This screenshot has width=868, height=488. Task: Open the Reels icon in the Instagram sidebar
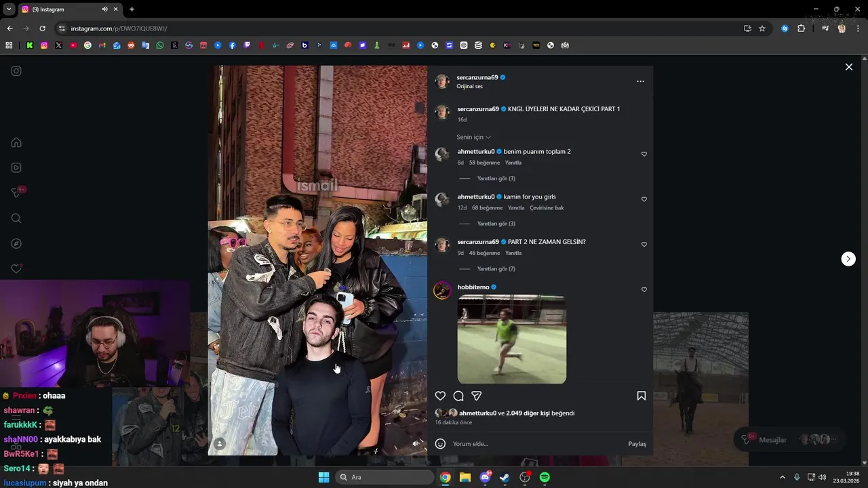click(16, 167)
